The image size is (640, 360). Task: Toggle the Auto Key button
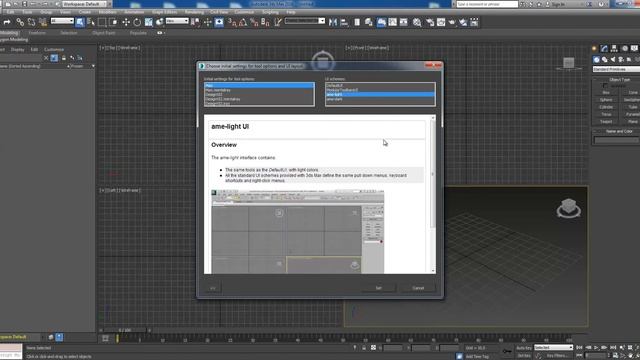click(524, 348)
